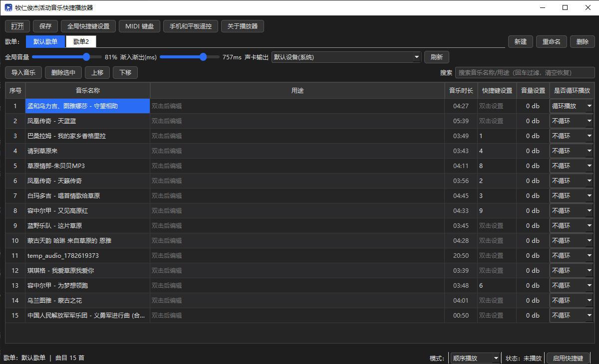Screen dimensions: 599x364
Task: Click 删除 playlist button
Action: pyautogui.click(x=583, y=42)
